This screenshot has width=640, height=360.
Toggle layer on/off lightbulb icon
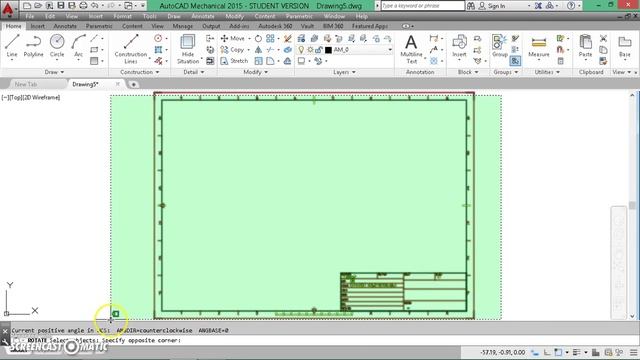[301, 50]
